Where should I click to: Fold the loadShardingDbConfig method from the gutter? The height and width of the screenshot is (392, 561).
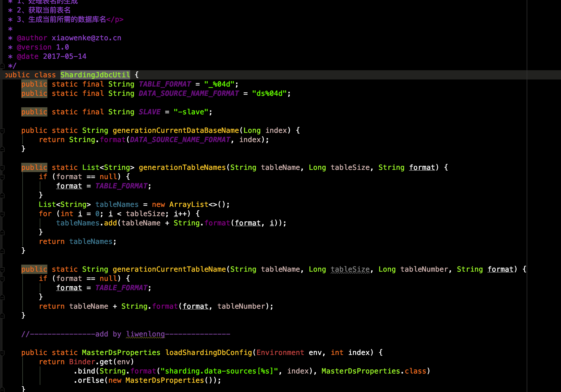(x=2, y=353)
